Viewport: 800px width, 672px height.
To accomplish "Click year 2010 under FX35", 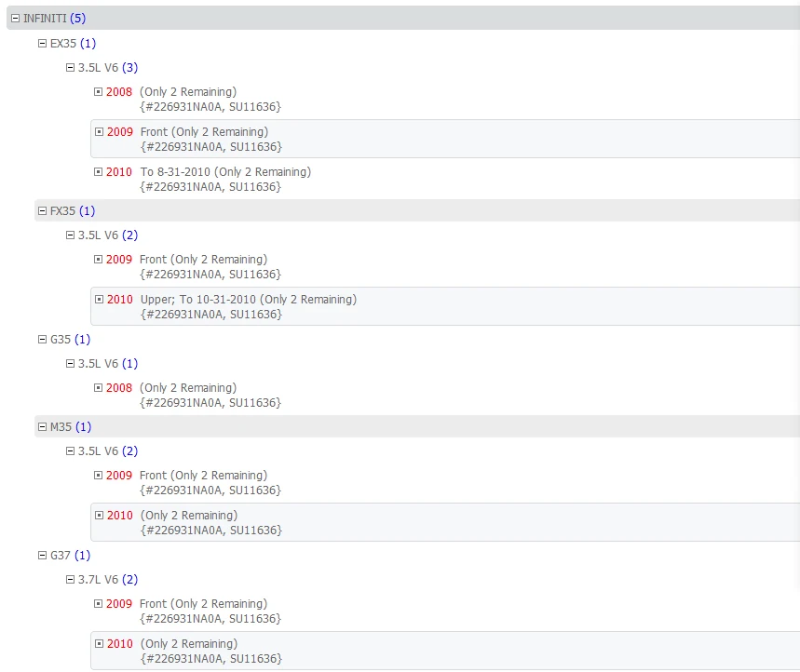I will pos(120,300).
